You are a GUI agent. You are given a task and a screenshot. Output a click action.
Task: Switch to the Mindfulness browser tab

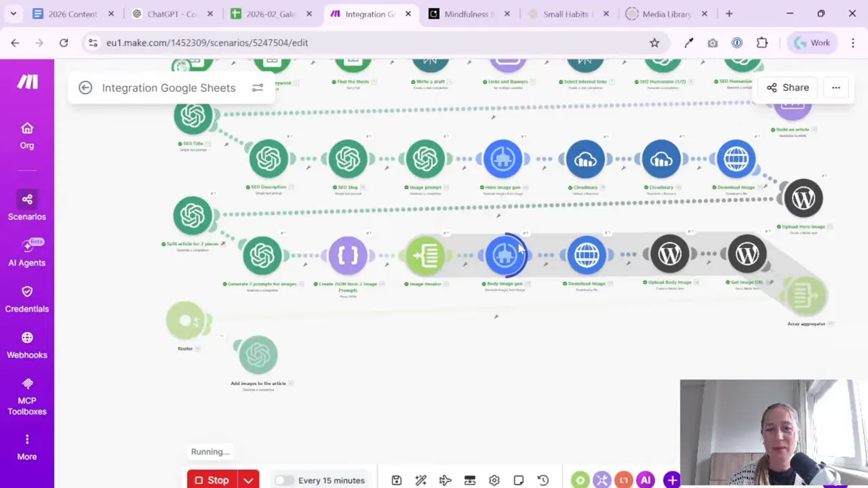(x=469, y=14)
